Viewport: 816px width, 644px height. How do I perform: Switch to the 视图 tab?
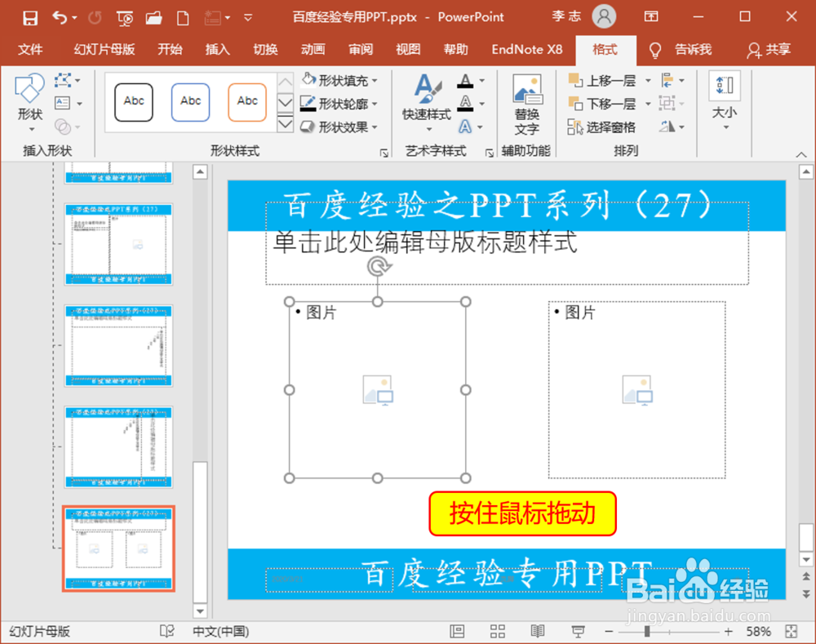(x=408, y=50)
